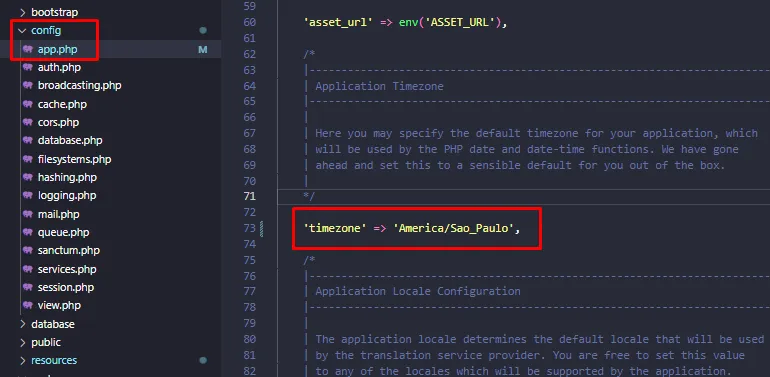Image resolution: width=770 pixels, height=377 pixels.
Task: Click the M git status badge on app.php
Action: [x=202, y=49]
